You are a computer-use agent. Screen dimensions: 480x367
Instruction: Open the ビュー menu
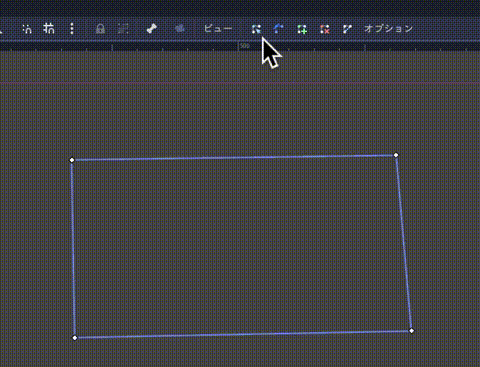[218, 29]
